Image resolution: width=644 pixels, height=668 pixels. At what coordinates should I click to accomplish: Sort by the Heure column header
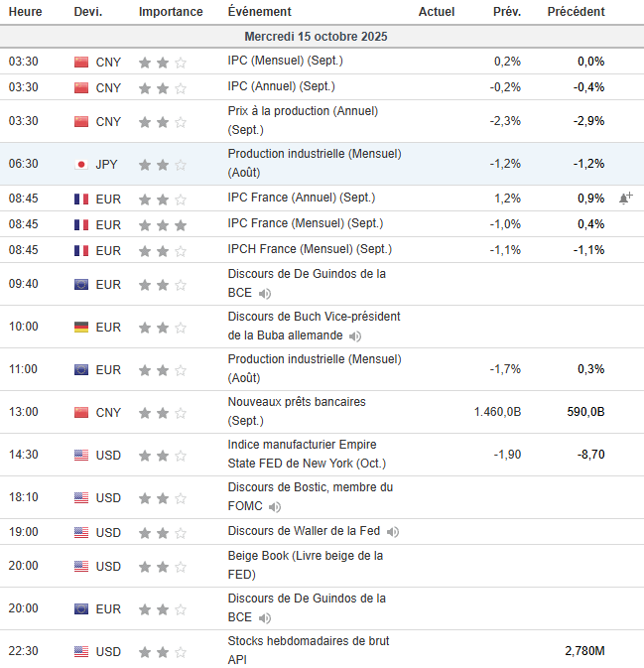(x=25, y=12)
